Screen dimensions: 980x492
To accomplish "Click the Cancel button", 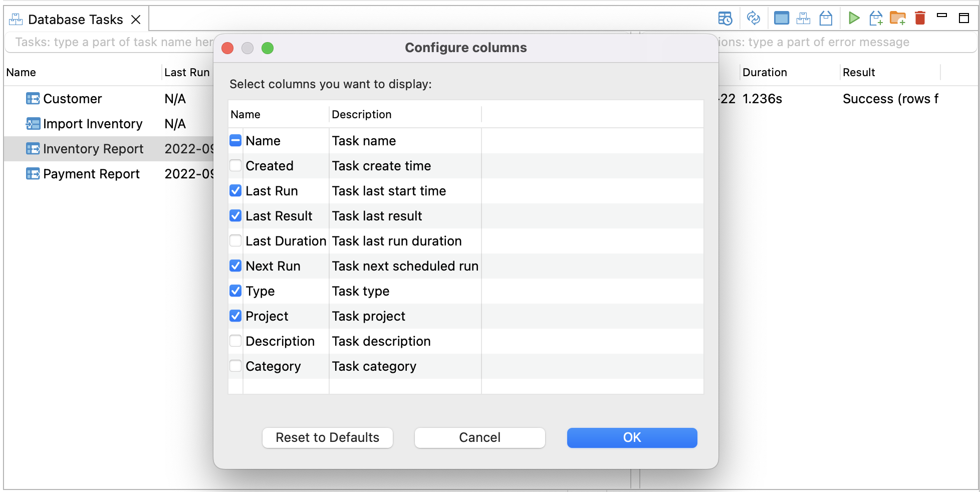I will pos(479,437).
